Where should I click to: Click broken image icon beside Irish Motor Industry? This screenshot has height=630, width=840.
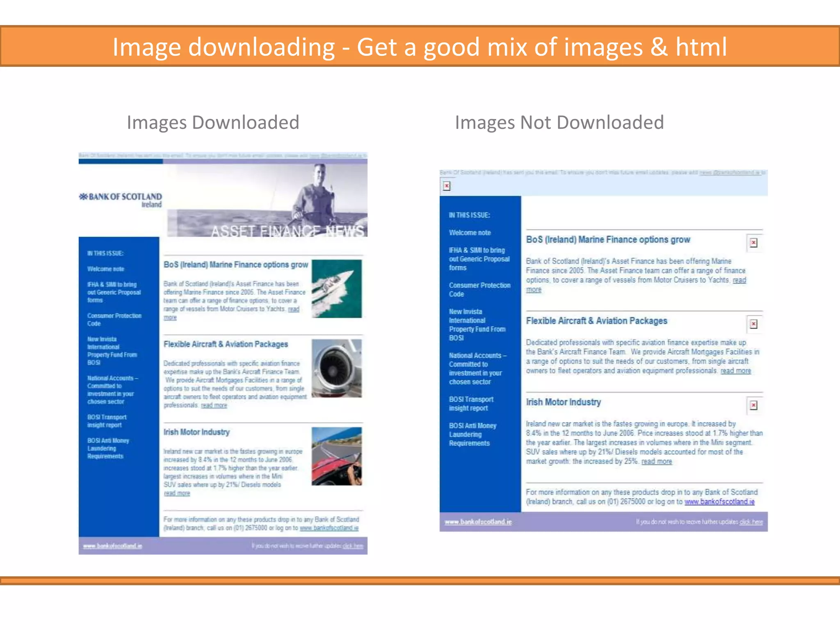pos(753,405)
